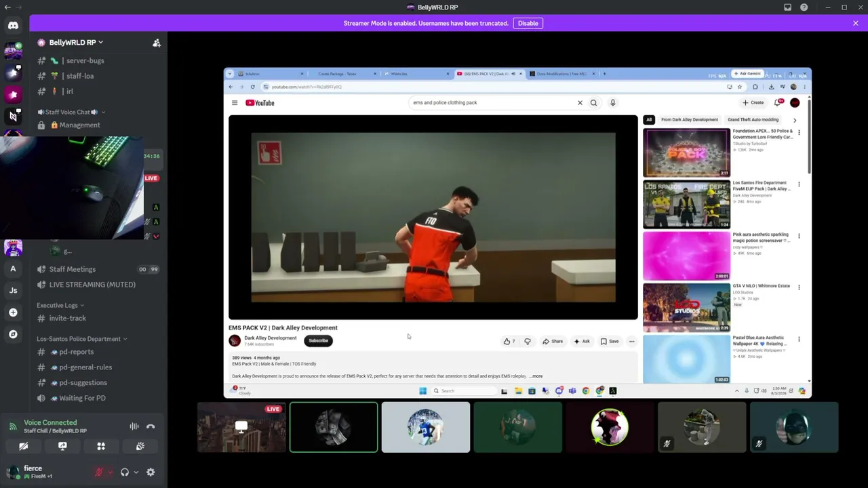
Task: Open the Los Santos Fire Department video thumbnail
Action: pos(686,204)
